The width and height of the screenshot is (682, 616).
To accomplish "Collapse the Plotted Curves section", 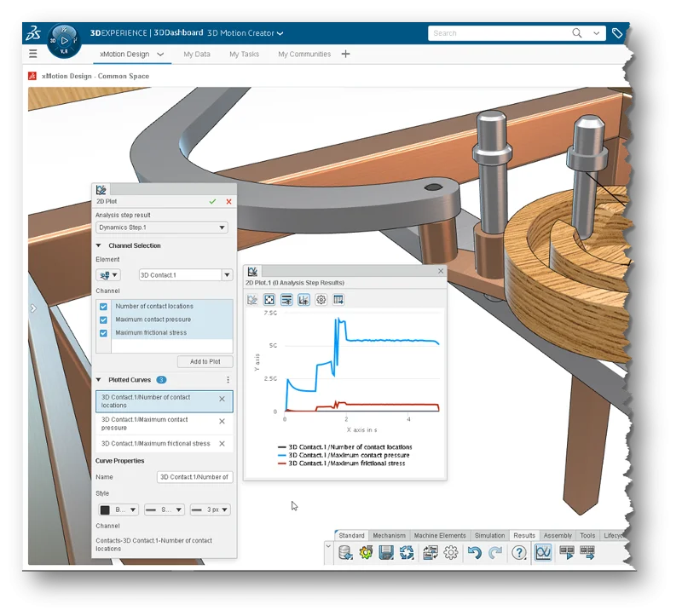I will tap(99, 380).
